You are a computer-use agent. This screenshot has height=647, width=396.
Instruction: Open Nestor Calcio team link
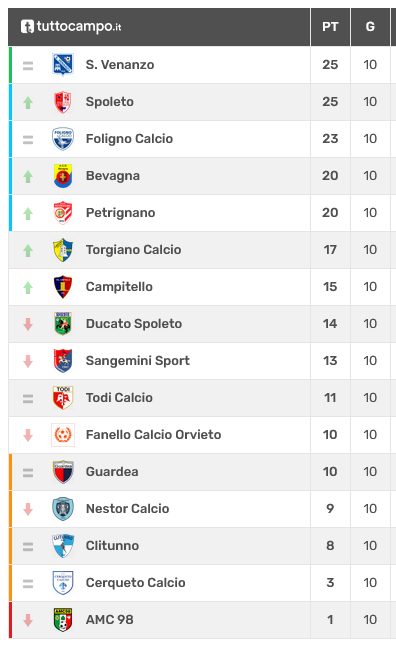coord(127,508)
